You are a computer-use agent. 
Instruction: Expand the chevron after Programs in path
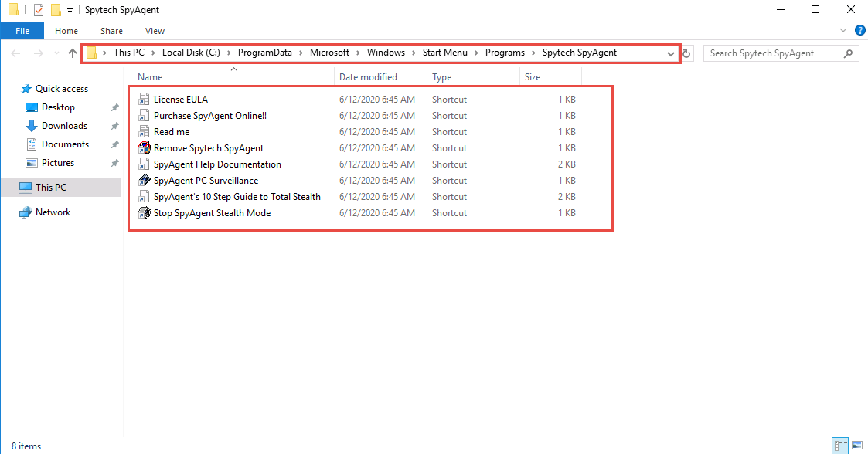tap(533, 53)
